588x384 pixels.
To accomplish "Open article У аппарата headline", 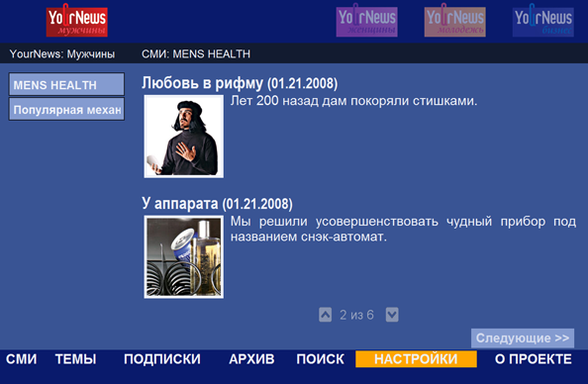I will click(x=217, y=204).
